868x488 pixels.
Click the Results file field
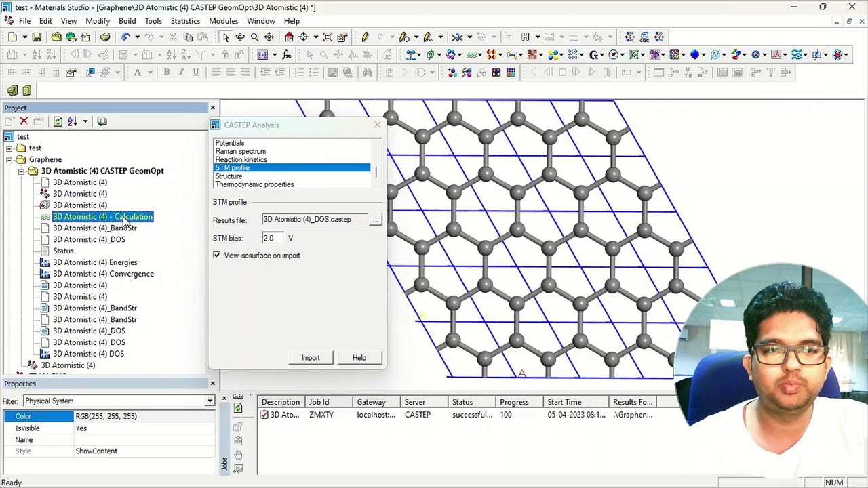point(315,220)
